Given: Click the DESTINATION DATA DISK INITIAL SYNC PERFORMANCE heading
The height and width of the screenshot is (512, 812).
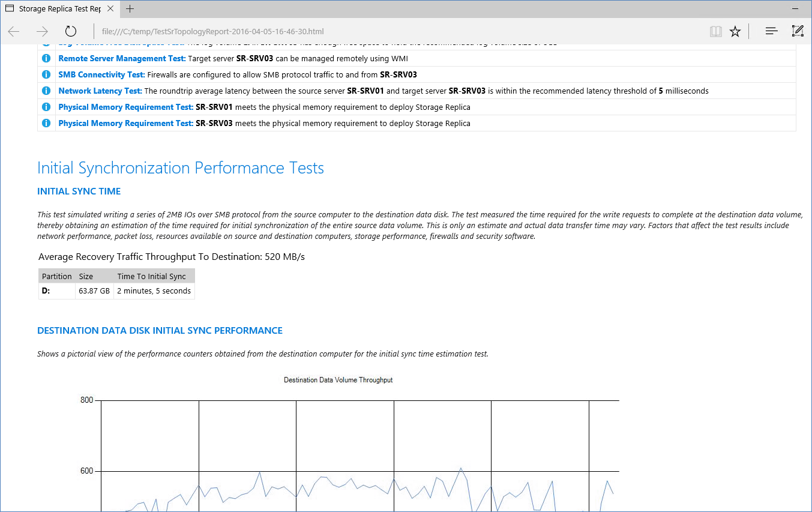Looking at the screenshot, I should 160,330.
